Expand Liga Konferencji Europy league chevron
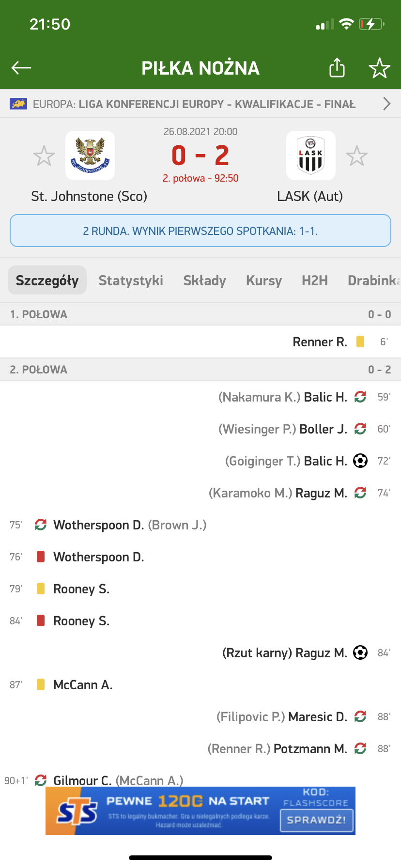Screen dimensions: 401x868 (386, 104)
